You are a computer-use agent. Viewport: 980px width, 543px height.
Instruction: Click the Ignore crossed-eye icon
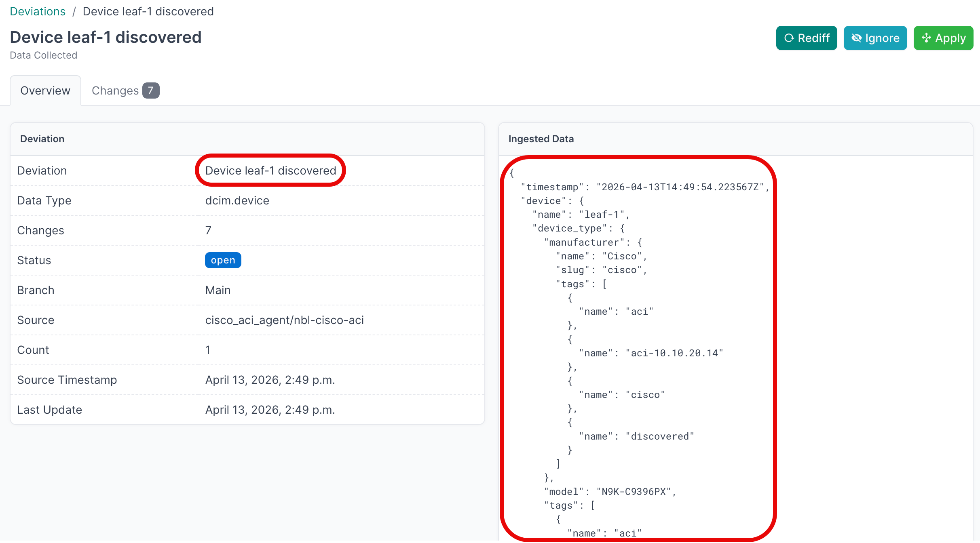[x=856, y=38]
